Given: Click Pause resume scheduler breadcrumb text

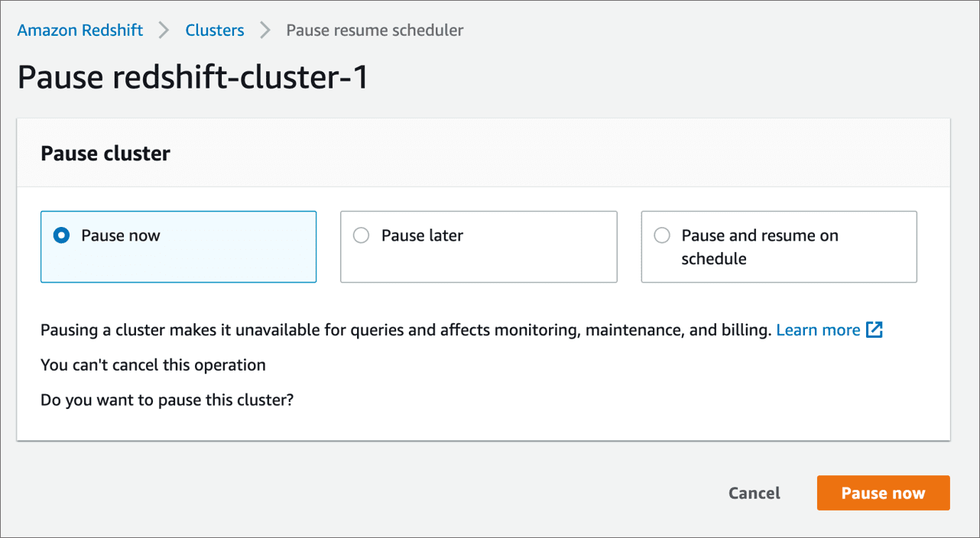Looking at the screenshot, I should point(375,31).
